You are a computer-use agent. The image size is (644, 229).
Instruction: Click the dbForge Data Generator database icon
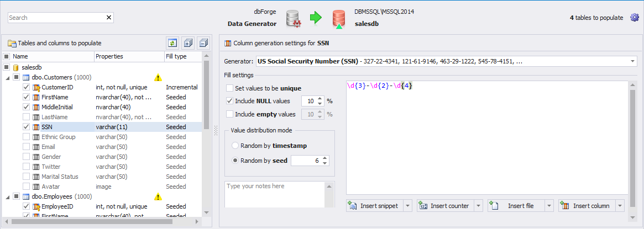point(294,19)
